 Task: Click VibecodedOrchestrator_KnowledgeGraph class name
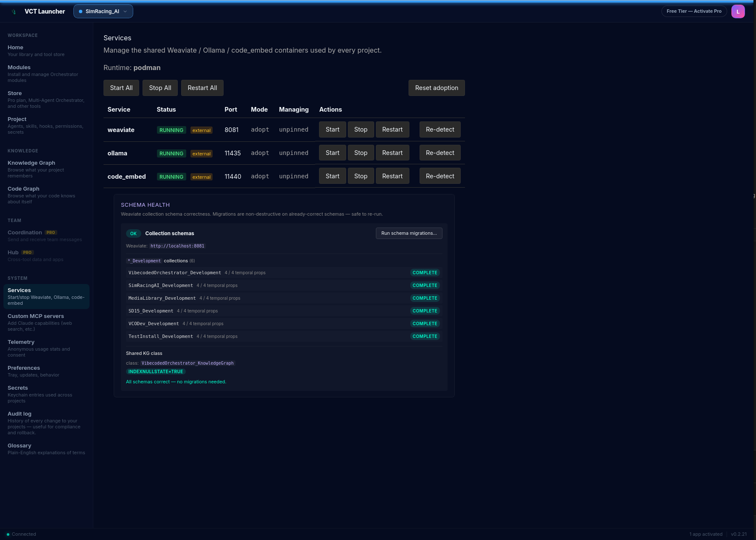(188, 363)
